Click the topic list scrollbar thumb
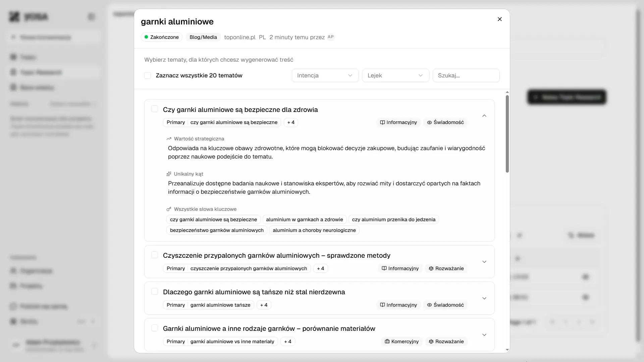Screen dimensions: 644x362 click(x=507, y=134)
